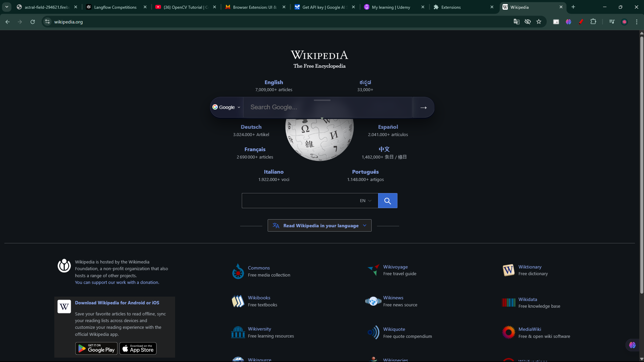Screen dimensions: 644x362
Task: Open the Wiktionary link
Action: coord(530,267)
